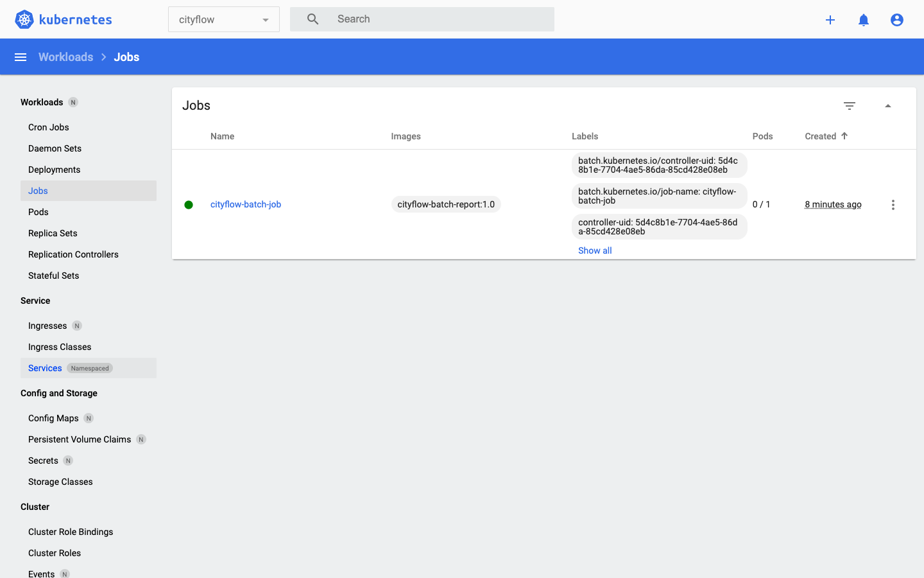Image resolution: width=924 pixels, height=578 pixels.
Task: Open Storage Classes in sidebar
Action: (89, 482)
